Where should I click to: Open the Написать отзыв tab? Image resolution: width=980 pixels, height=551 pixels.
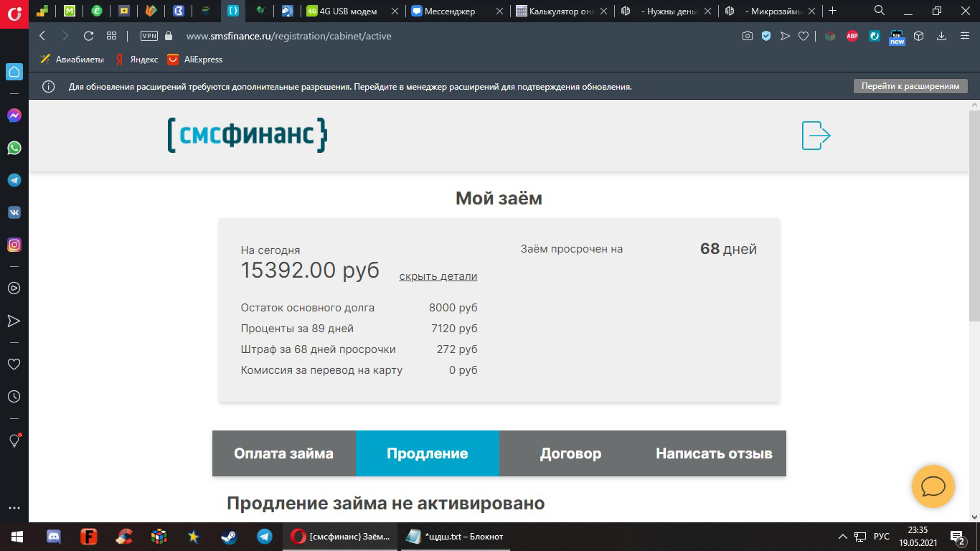tap(715, 453)
